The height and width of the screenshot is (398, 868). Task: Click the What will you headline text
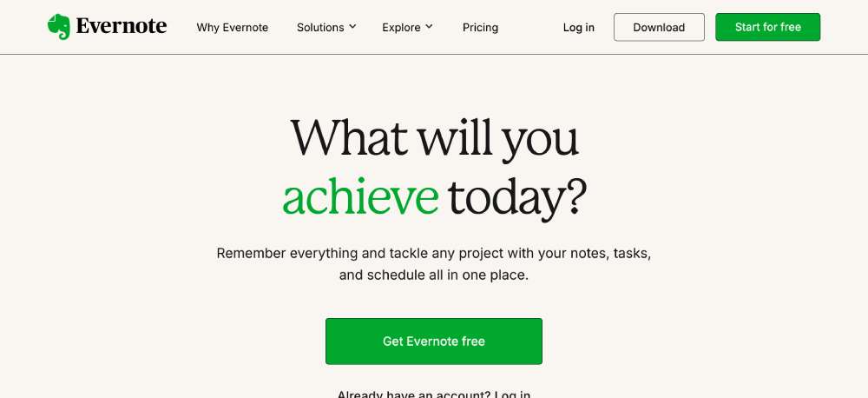(x=434, y=137)
